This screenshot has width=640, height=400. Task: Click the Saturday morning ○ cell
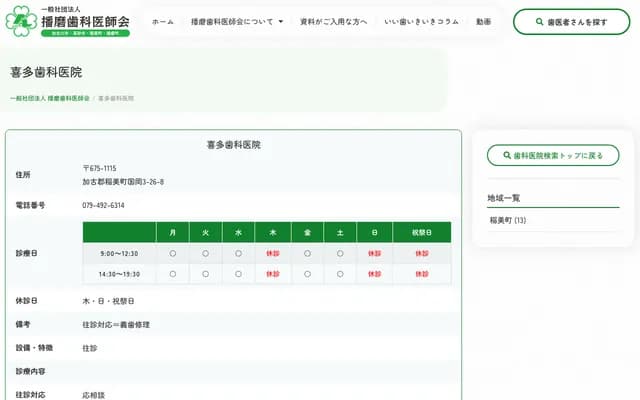(x=340, y=253)
